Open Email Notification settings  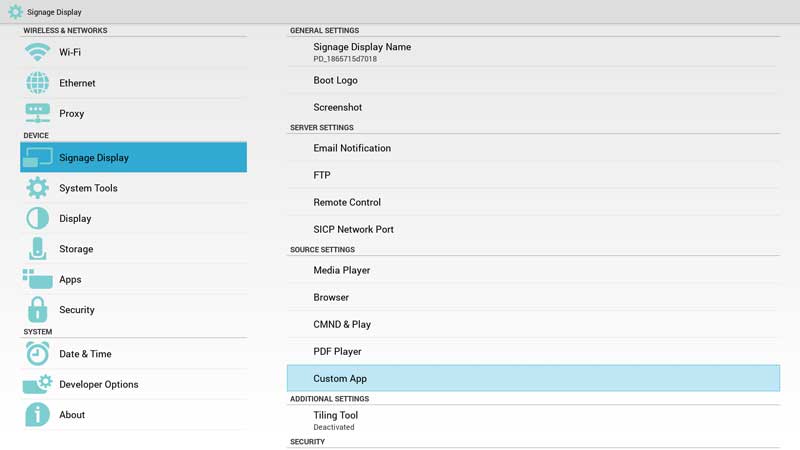pyautogui.click(x=533, y=148)
